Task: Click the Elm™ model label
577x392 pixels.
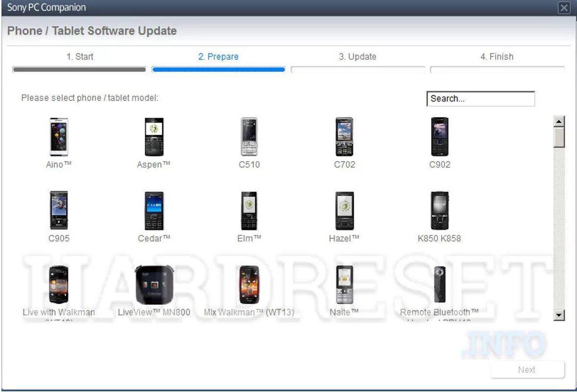Action: pos(249,238)
